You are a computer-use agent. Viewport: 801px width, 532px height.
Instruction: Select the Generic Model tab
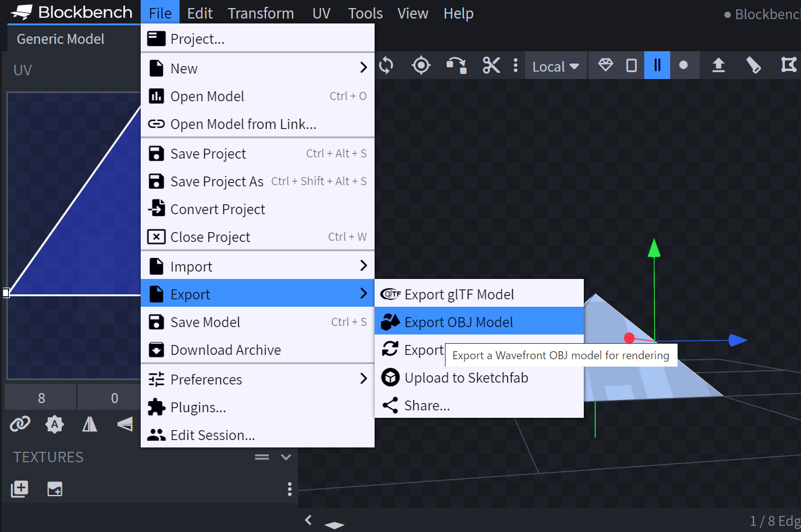point(60,39)
